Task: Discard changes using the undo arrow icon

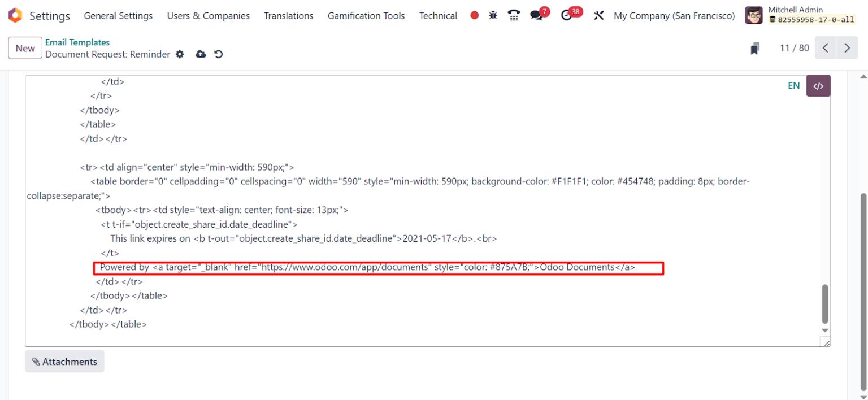Action: tap(218, 54)
